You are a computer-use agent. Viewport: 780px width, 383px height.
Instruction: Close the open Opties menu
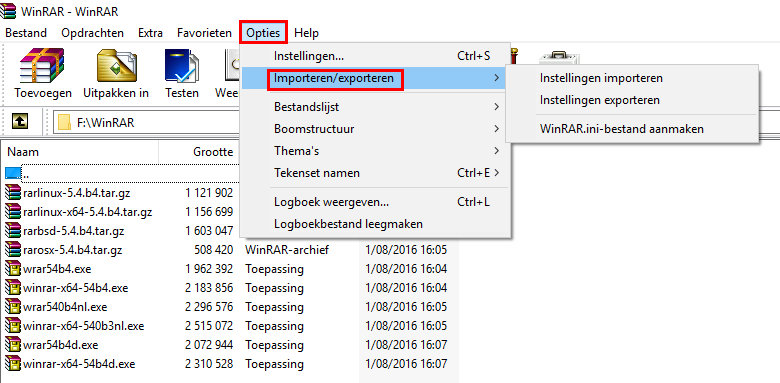tap(264, 33)
